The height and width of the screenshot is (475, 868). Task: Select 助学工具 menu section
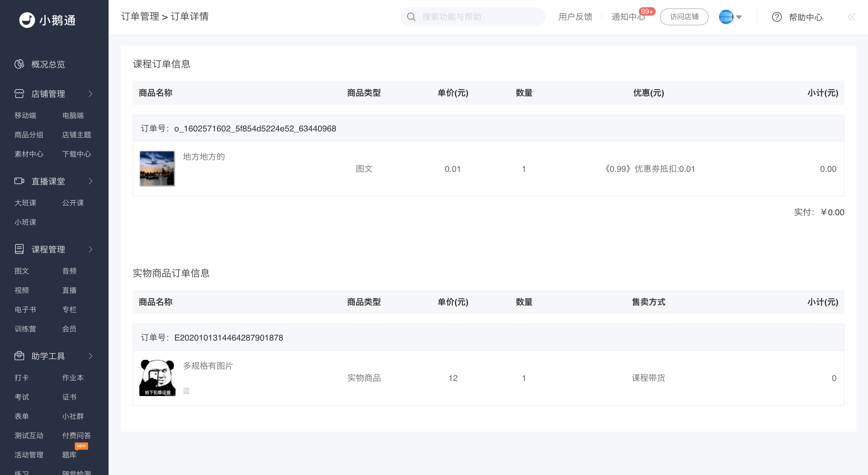(x=48, y=356)
